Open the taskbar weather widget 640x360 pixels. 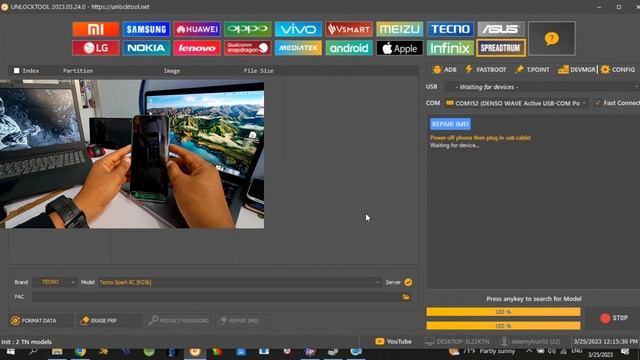[x=483, y=352]
